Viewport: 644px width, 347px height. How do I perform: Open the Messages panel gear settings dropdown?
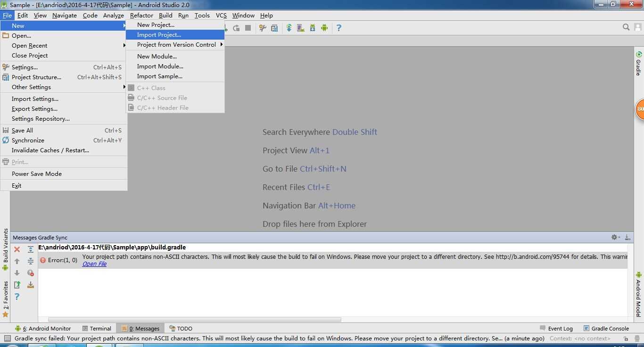pyautogui.click(x=615, y=237)
